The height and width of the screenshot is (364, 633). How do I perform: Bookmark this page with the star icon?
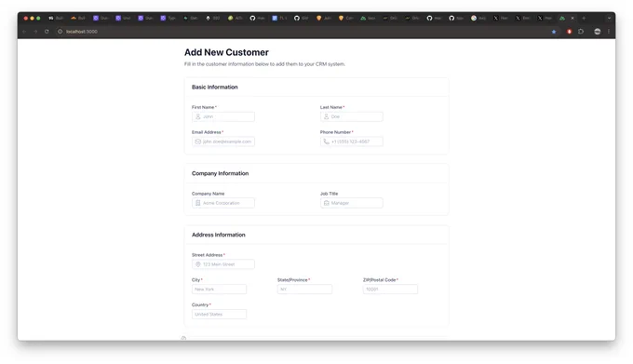click(x=554, y=32)
